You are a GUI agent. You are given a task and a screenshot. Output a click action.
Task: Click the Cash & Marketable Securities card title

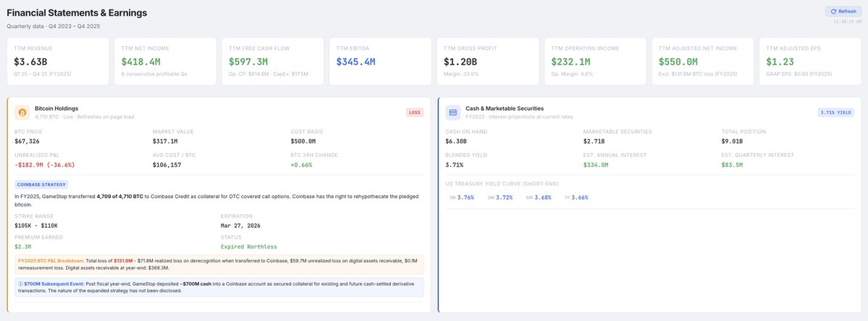[505, 109]
